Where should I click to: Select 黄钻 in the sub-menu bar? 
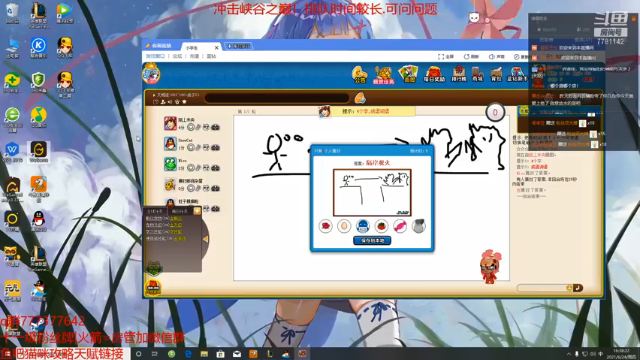coord(211,56)
